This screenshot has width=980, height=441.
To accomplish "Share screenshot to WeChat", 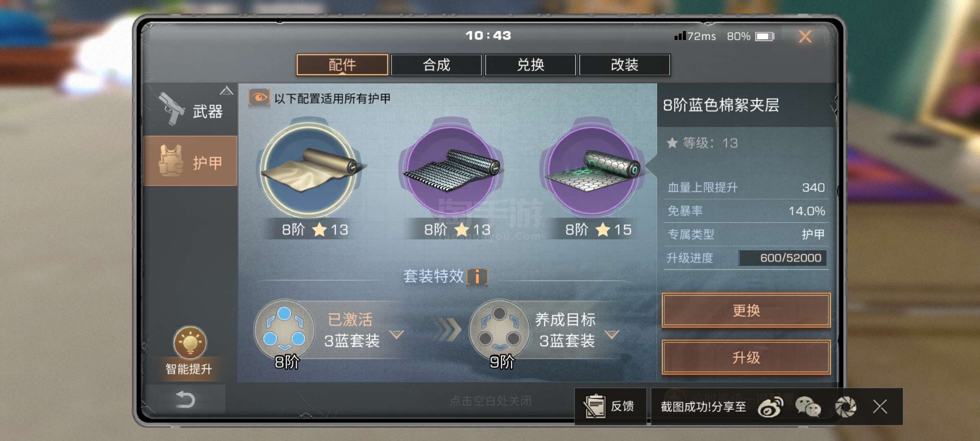I will pyautogui.click(x=808, y=407).
